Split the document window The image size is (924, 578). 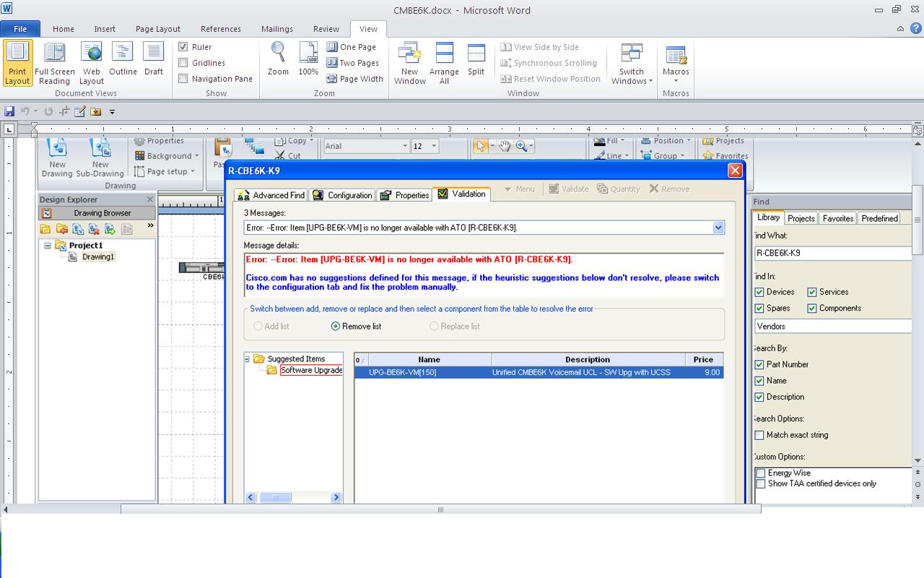pyautogui.click(x=476, y=59)
